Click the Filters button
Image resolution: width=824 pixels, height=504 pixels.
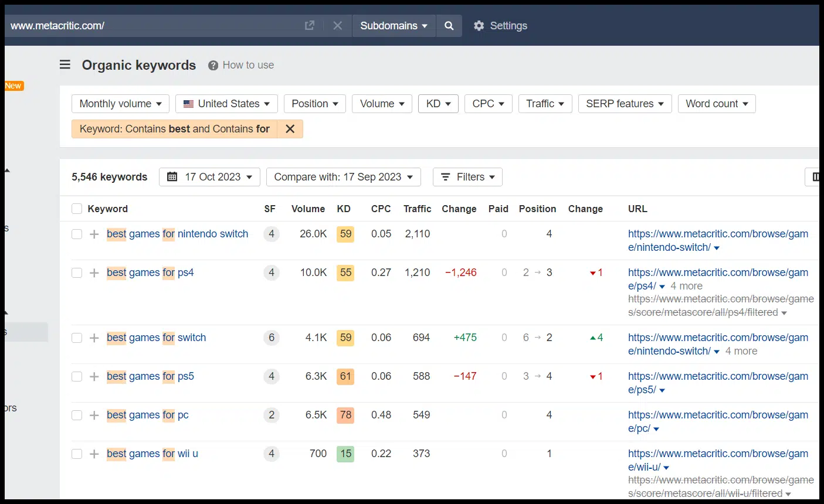tap(467, 177)
